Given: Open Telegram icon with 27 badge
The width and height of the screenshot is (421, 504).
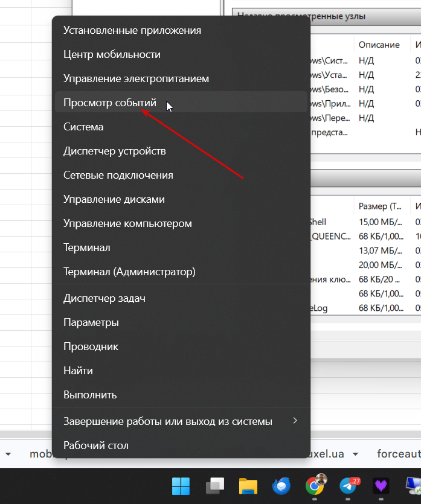Looking at the screenshot, I should click(349, 485).
